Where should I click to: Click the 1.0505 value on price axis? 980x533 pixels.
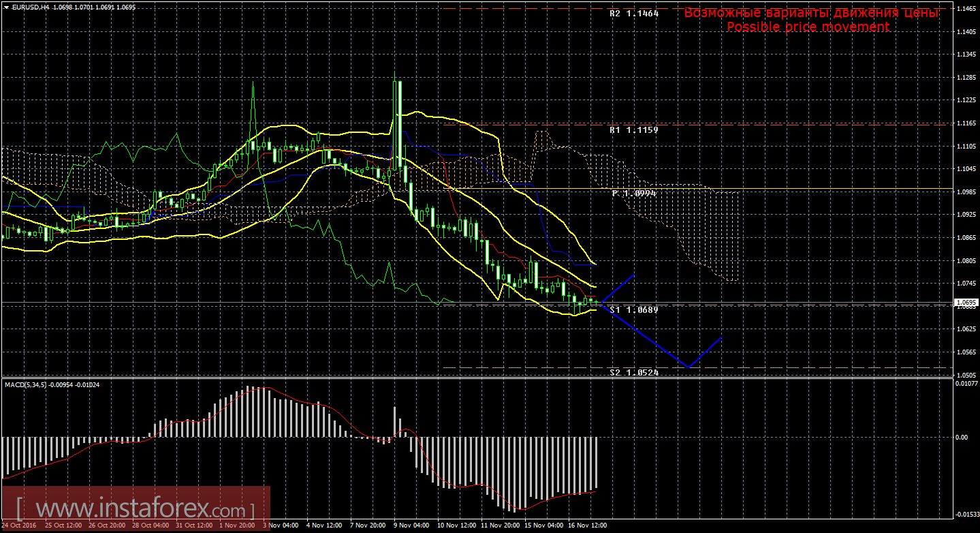966,375
